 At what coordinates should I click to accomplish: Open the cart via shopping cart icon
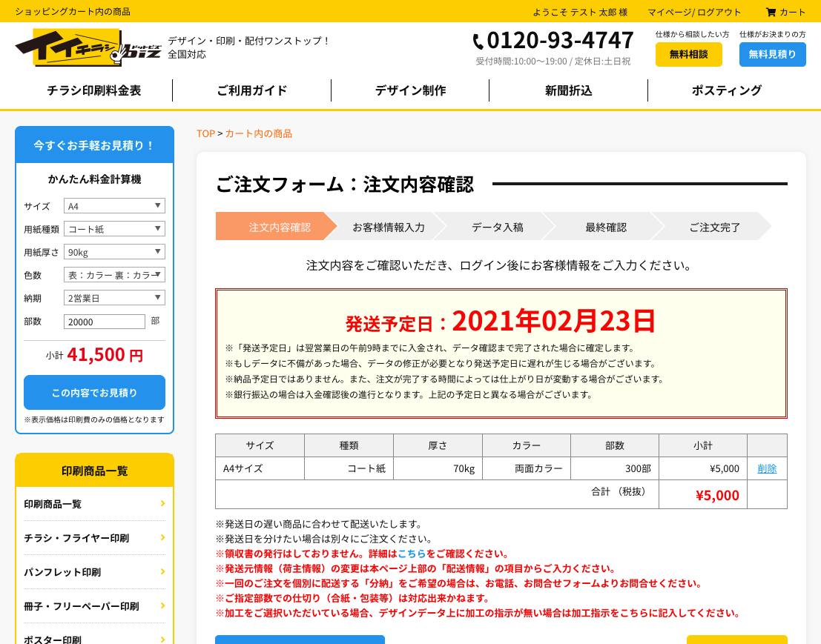click(x=771, y=12)
